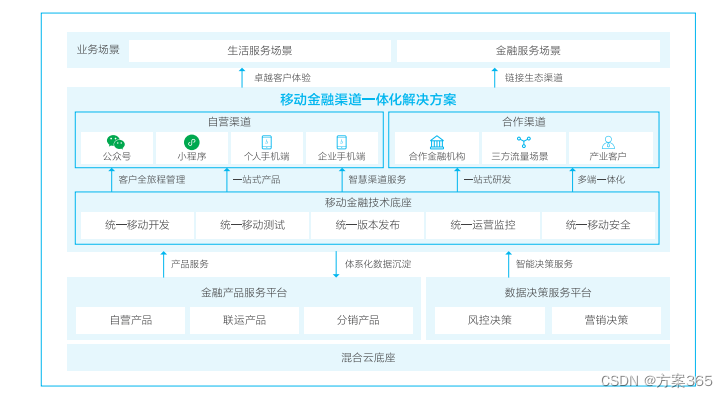Select the 统一版本发布 box

pos(368,225)
